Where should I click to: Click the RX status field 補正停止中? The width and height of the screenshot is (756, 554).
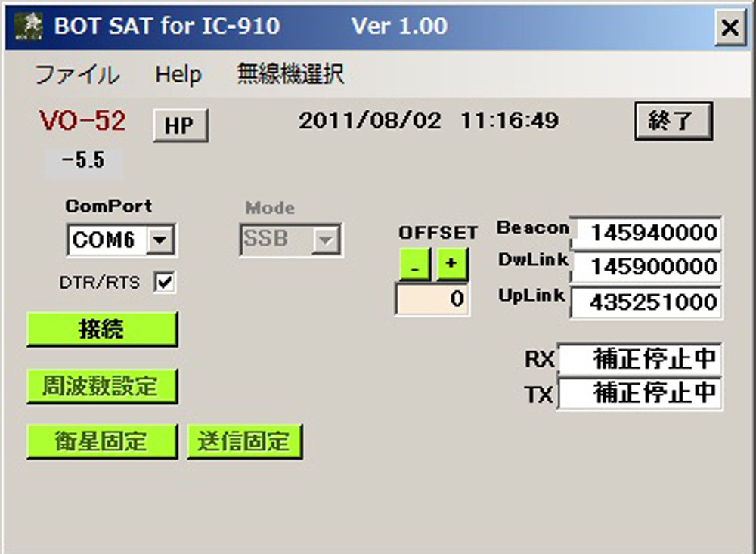640,359
